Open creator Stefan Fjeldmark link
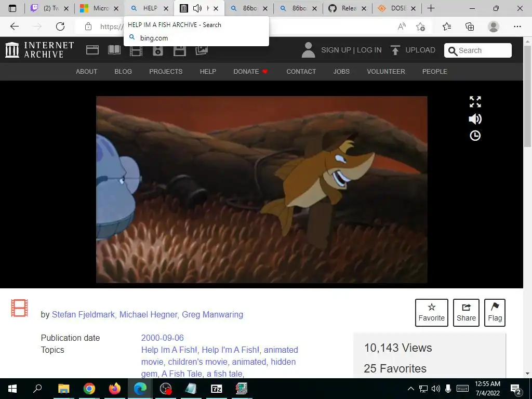Screen dimensions: 532x399 click(83, 314)
